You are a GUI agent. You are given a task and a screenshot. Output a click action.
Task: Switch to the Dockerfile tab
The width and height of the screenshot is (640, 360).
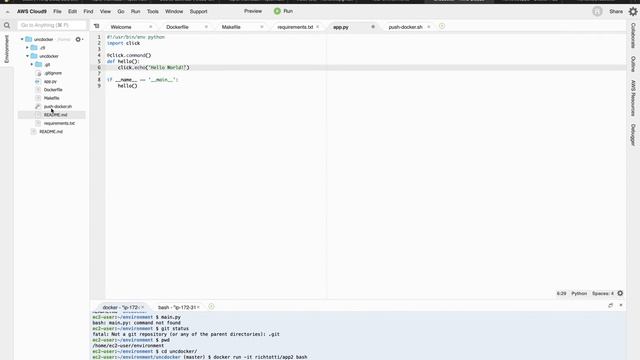177,27
